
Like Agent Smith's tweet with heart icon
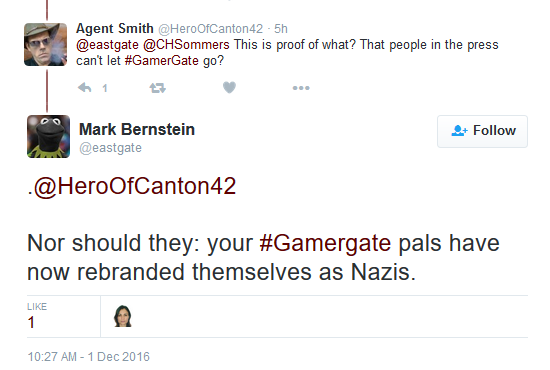pos(229,87)
